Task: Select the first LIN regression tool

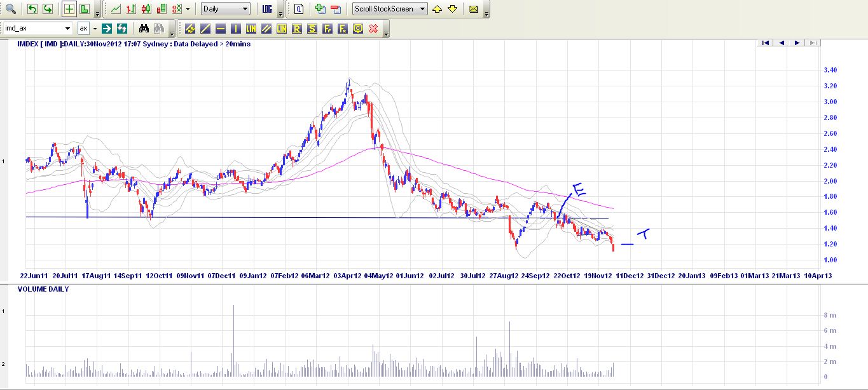Action: [251, 29]
